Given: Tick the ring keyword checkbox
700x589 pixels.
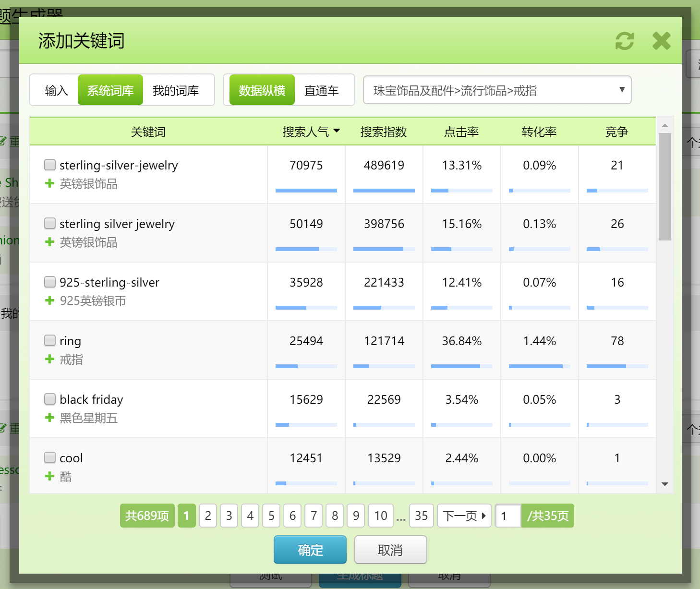Looking at the screenshot, I should point(50,340).
